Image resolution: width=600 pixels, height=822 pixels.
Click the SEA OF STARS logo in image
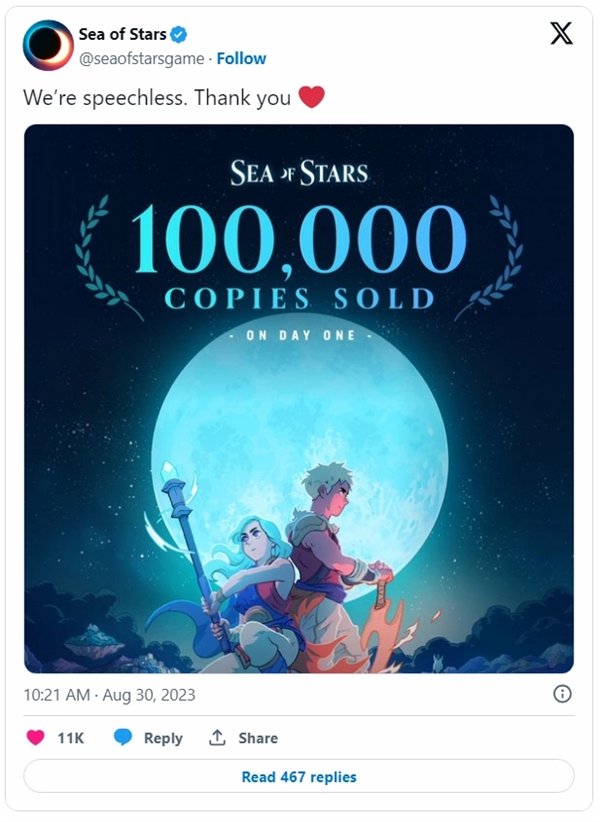point(299,172)
